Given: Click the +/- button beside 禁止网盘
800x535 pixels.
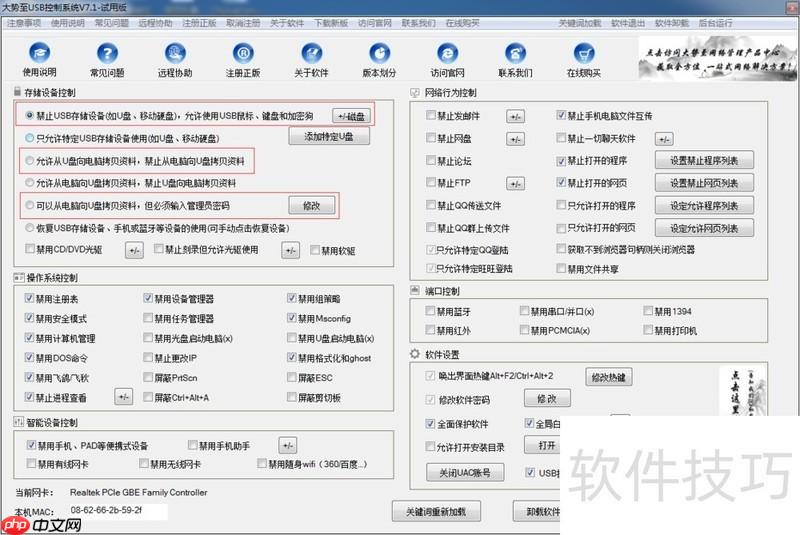Looking at the screenshot, I should tap(515, 139).
